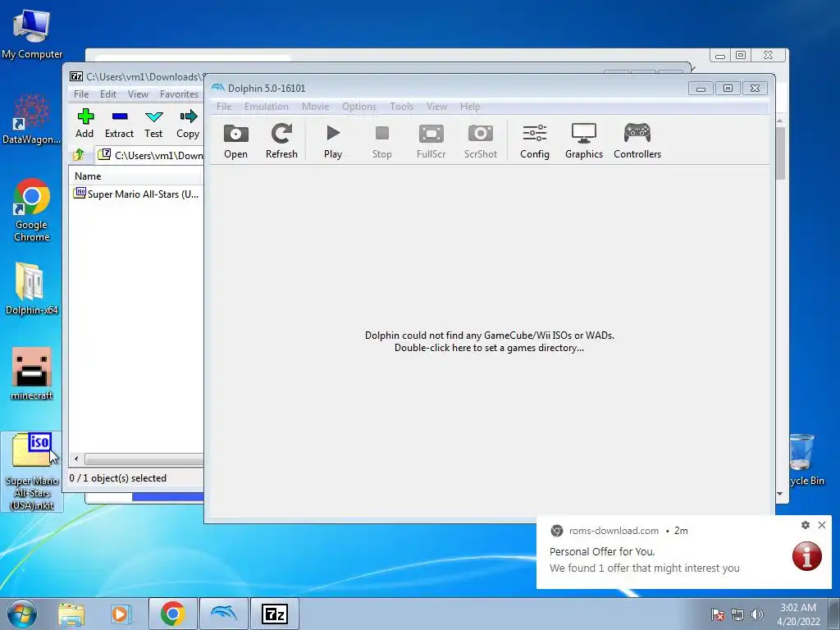Click the background window scrollbar up arrow

780,121
